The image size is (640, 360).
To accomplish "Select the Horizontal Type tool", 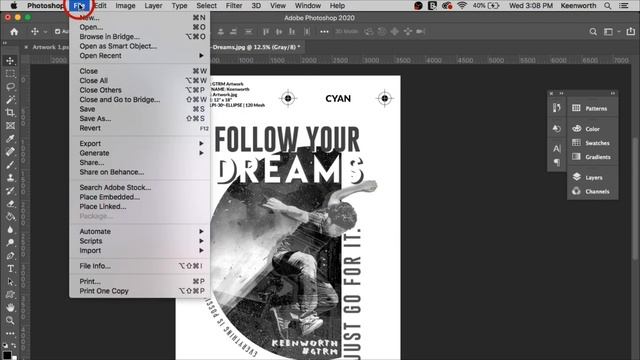I will pos(10,269).
